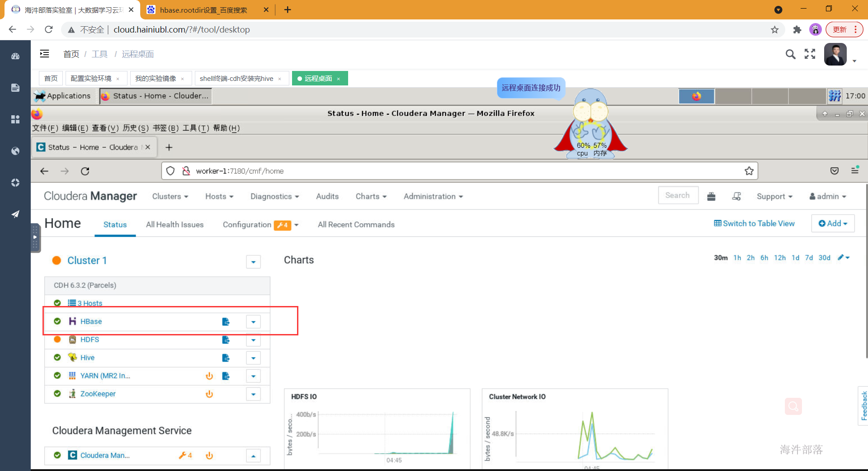Expand the Cluster 1 actions dropdown

click(x=253, y=262)
